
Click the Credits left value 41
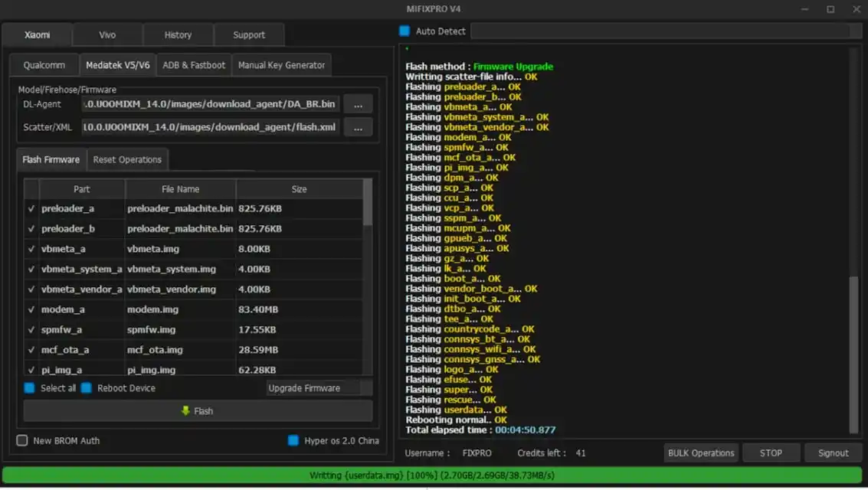(580, 453)
